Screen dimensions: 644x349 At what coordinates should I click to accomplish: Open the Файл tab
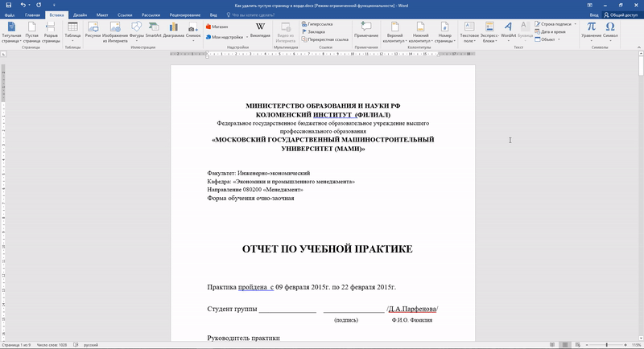[10, 14]
